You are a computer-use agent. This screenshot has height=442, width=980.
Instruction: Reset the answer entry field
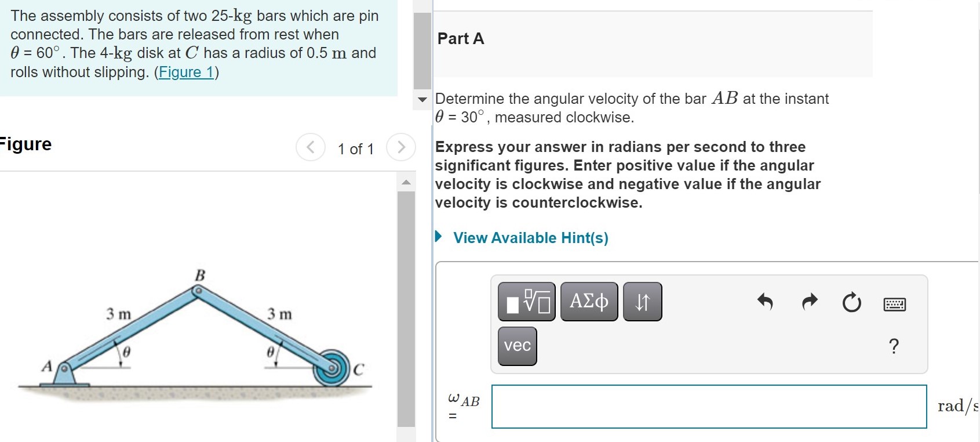[851, 302]
